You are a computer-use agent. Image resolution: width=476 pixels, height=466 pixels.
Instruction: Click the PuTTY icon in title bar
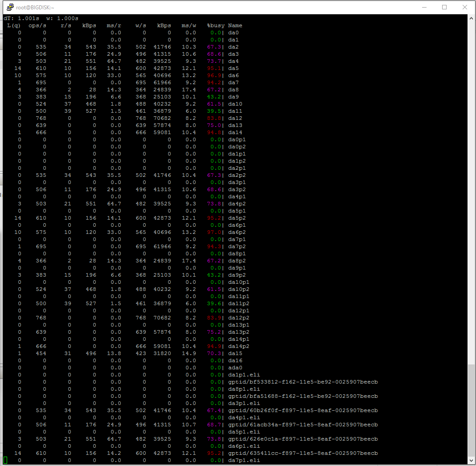point(10,7)
